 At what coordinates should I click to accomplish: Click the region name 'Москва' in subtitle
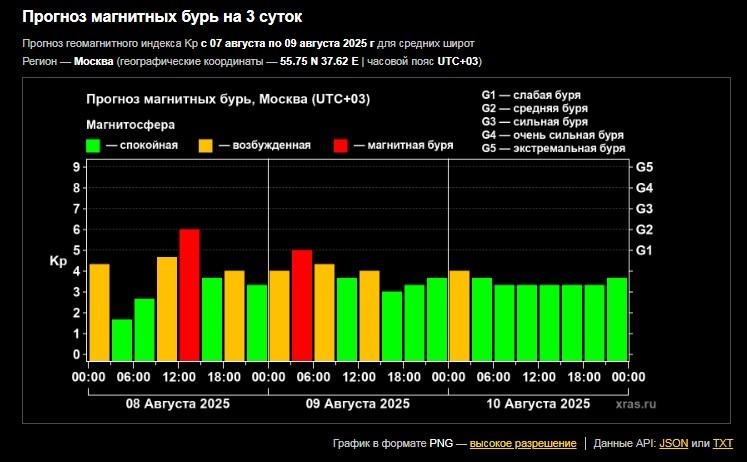(94, 61)
